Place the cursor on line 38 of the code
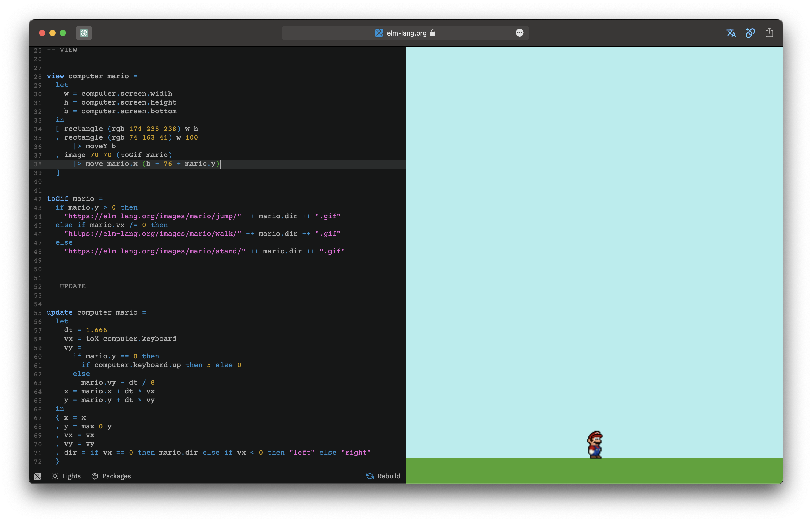 146,164
